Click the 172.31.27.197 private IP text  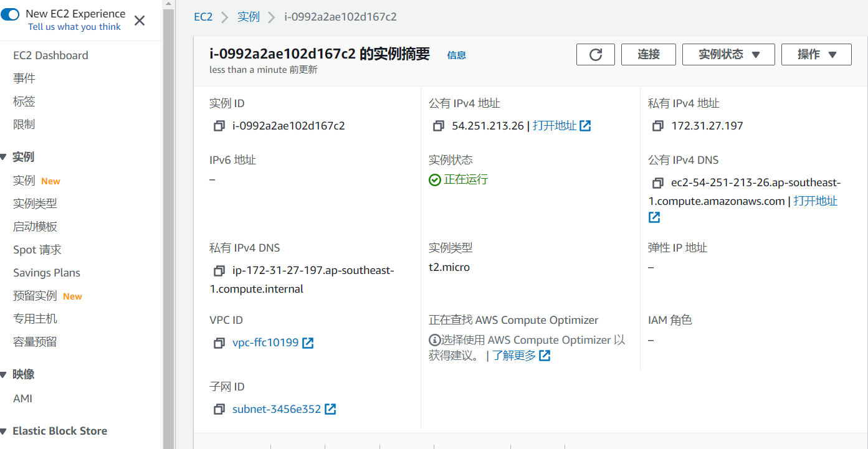pos(707,126)
